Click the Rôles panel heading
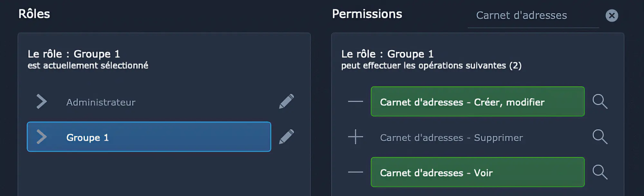This screenshot has height=196, width=644. pyautogui.click(x=34, y=14)
